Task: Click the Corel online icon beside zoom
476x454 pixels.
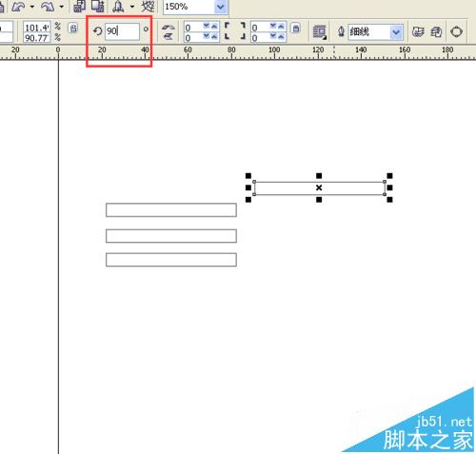Action: (x=148, y=7)
